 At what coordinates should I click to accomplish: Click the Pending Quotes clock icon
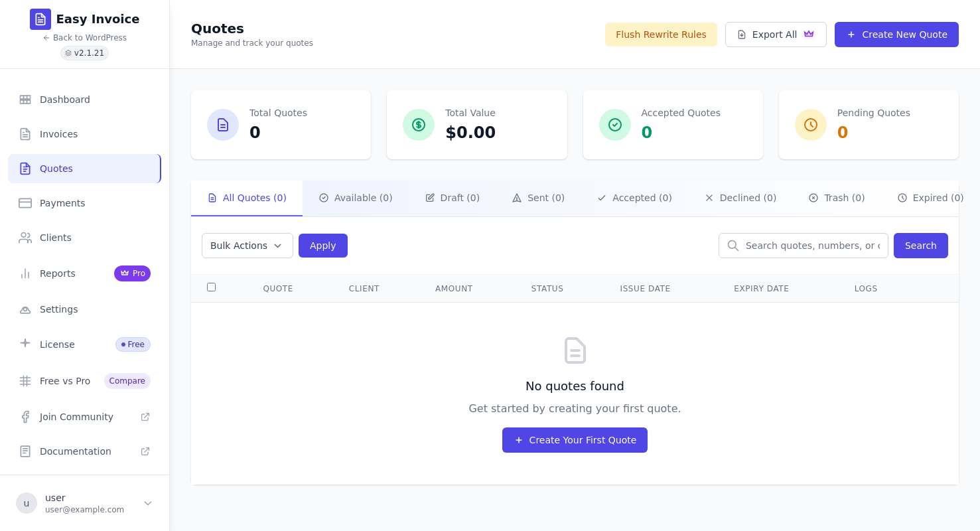click(811, 125)
